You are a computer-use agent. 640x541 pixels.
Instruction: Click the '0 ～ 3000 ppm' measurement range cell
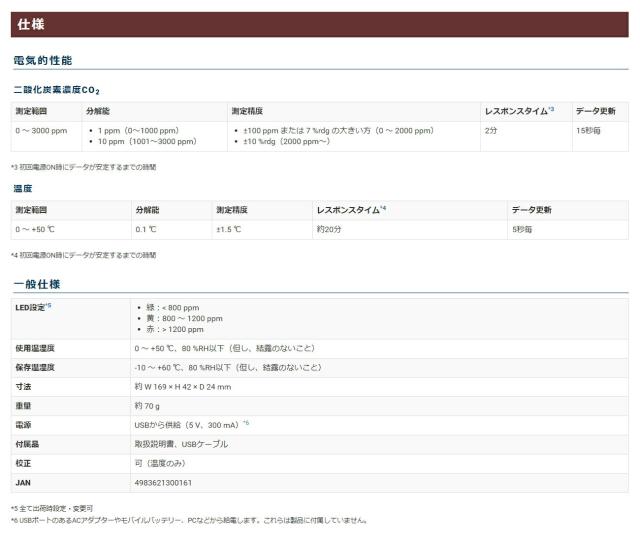pyautogui.click(x=41, y=131)
